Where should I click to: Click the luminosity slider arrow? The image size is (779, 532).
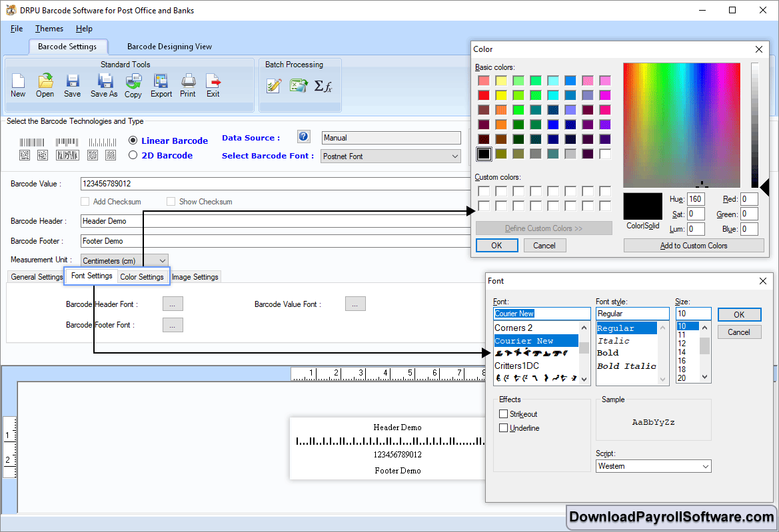pos(764,188)
